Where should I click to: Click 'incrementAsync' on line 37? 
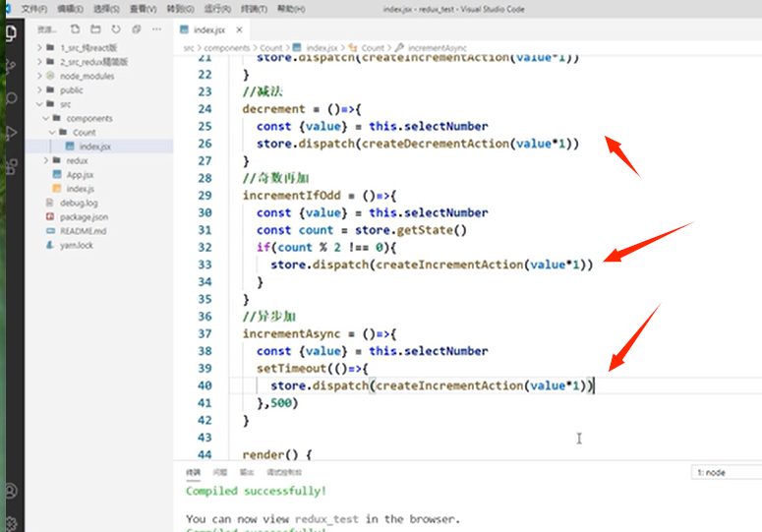[x=292, y=333]
